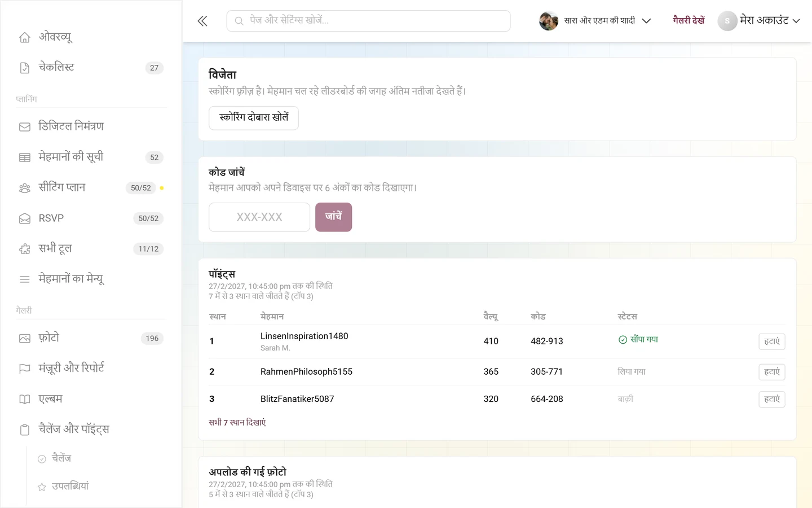Viewport: 812px width, 508px height.
Task: Click the 664-208 code cell
Action: pyautogui.click(x=547, y=398)
